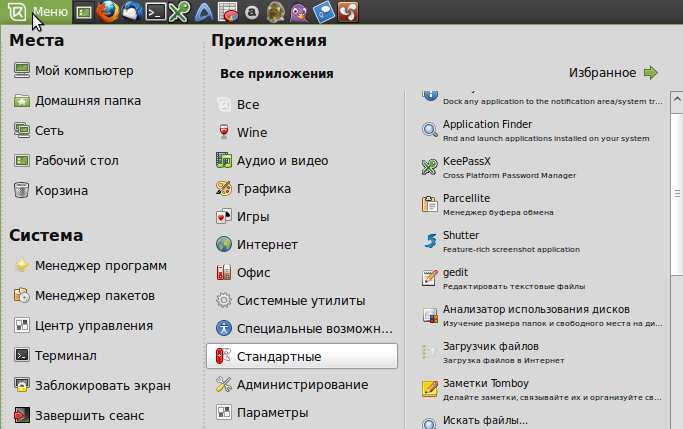Open Мой компьютер under Места
The image size is (683, 429).
click(83, 70)
